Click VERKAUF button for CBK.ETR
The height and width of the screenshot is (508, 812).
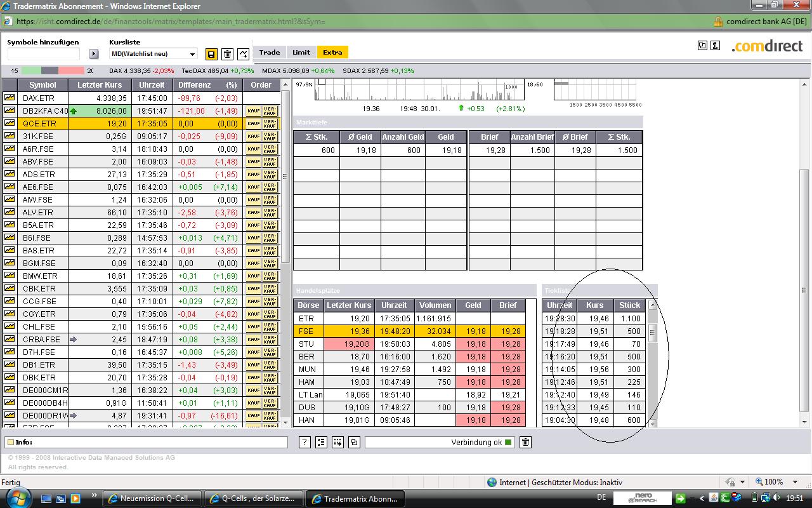270,288
